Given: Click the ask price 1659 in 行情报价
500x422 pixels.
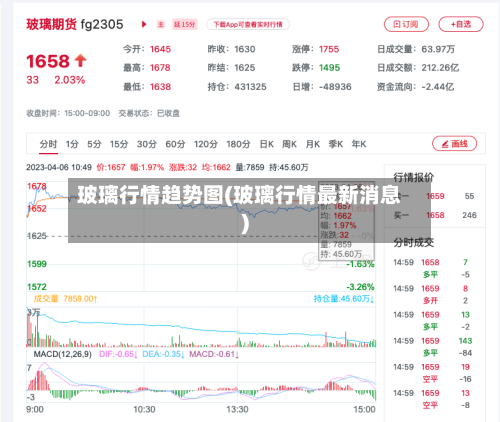Looking at the screenshot, I should point(435,196).
